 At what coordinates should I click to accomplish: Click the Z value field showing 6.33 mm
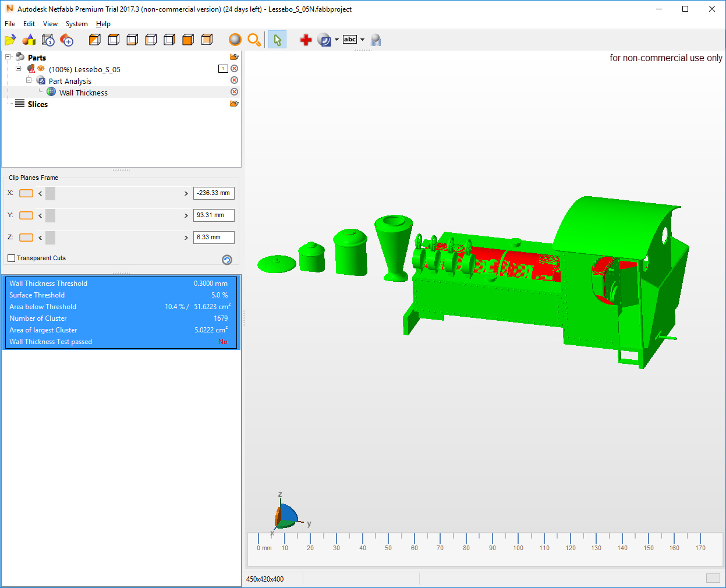point(214,238)
